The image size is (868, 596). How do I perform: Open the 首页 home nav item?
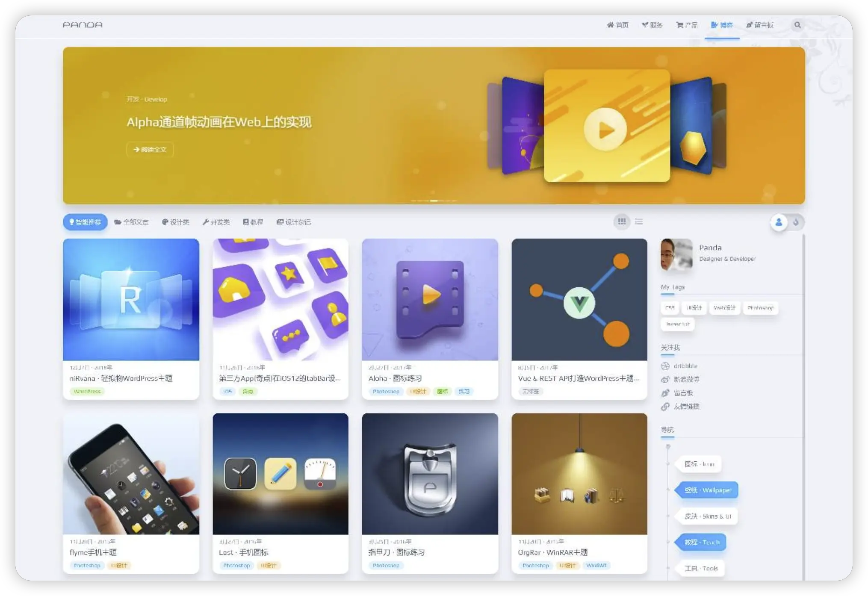(617, 25)
